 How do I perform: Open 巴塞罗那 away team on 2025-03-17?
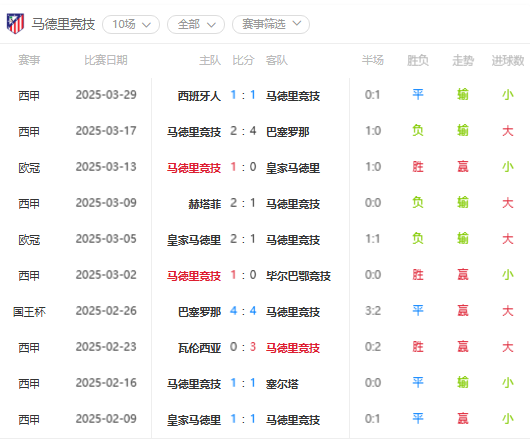pos(288,132)
